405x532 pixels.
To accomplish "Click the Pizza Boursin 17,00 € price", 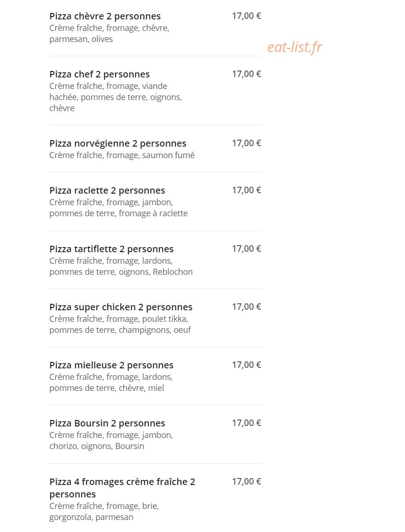I will [x=246, y=423].
